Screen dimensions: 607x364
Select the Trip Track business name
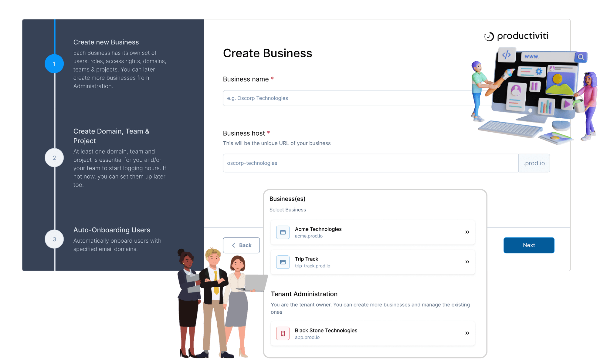pos(306,259)
